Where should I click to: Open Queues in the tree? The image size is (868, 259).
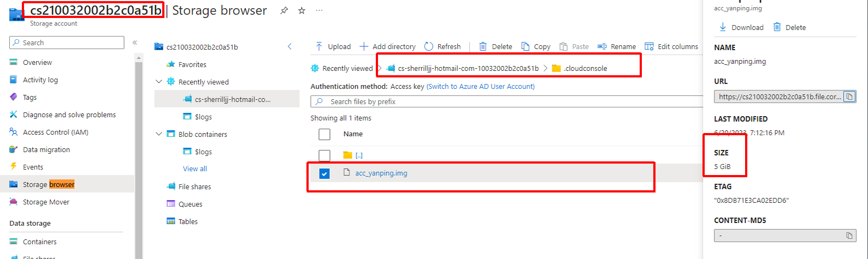pos(190,204)
